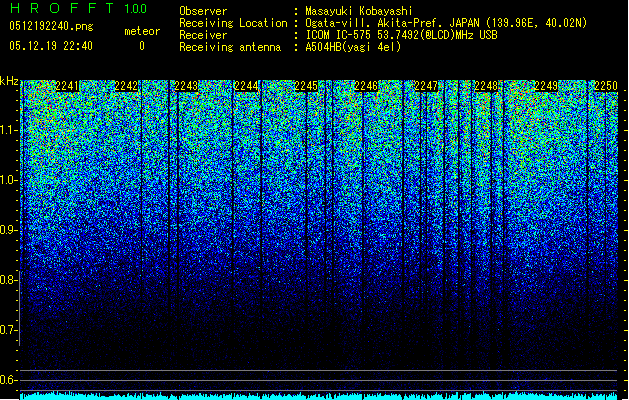Click the 2246 time marker
Viewport: 629px width, 400px height.
[x=366, y=86]
